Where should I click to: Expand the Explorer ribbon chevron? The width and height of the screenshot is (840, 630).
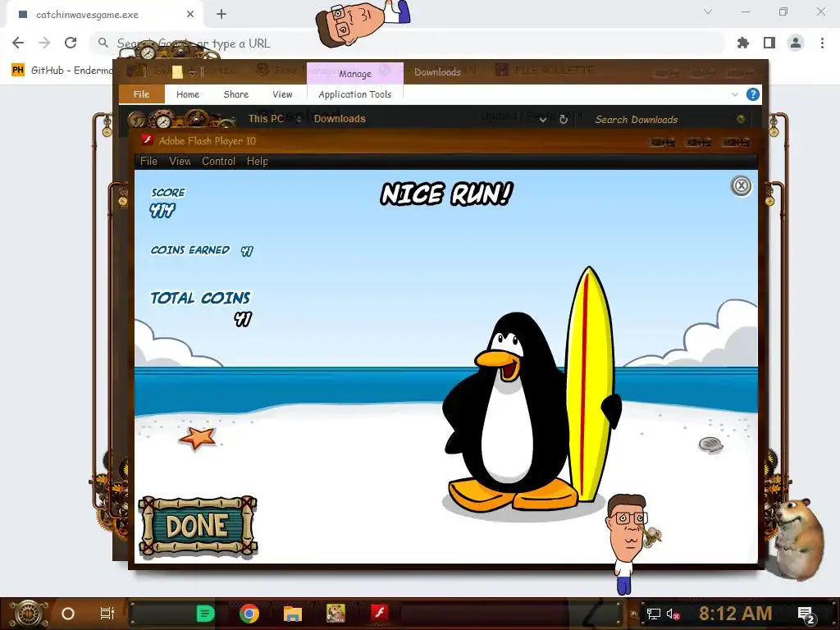click(734, 95)
